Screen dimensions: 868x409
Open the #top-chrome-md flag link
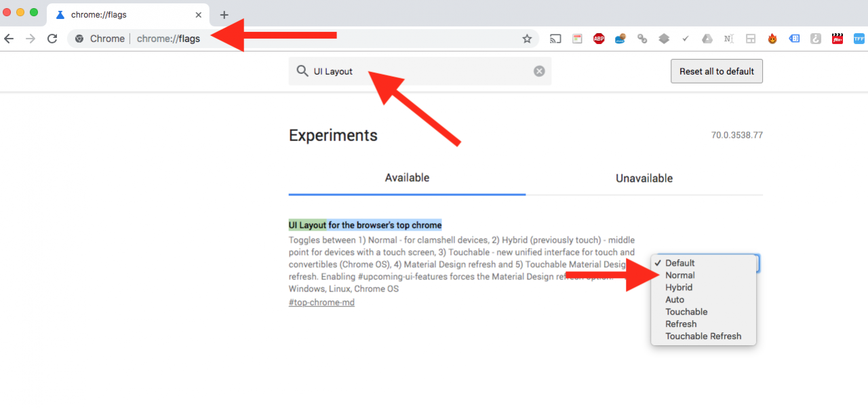coord(321,303)
